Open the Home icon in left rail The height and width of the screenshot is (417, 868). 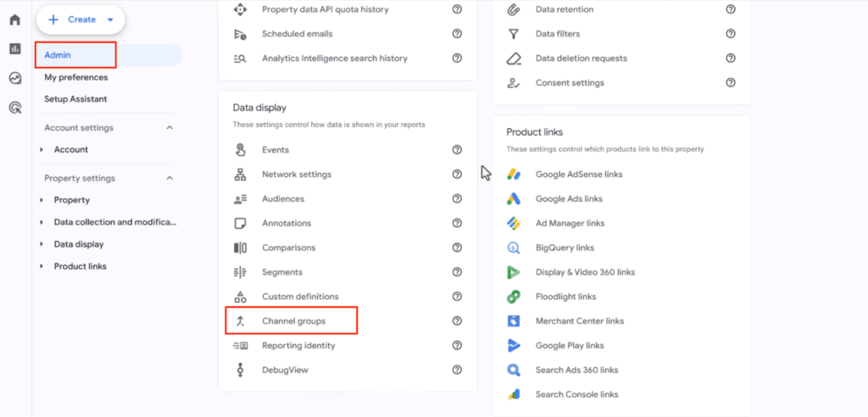tap(14, 19)
